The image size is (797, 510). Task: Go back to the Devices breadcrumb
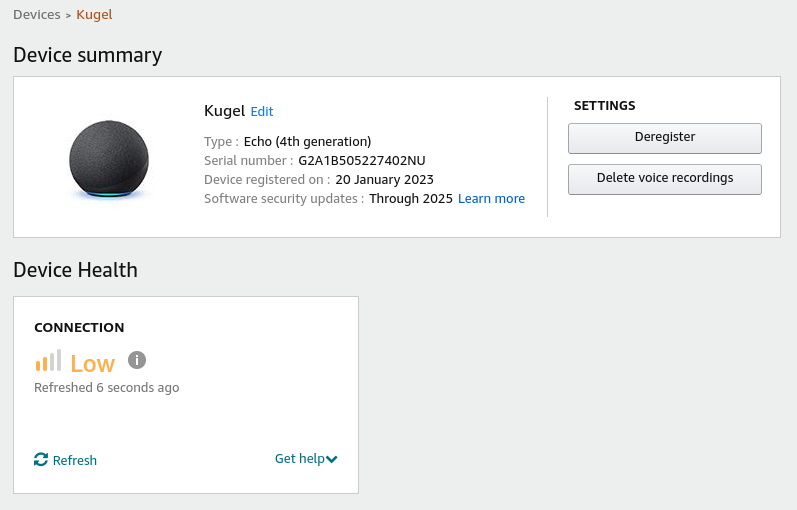point(37,15)
